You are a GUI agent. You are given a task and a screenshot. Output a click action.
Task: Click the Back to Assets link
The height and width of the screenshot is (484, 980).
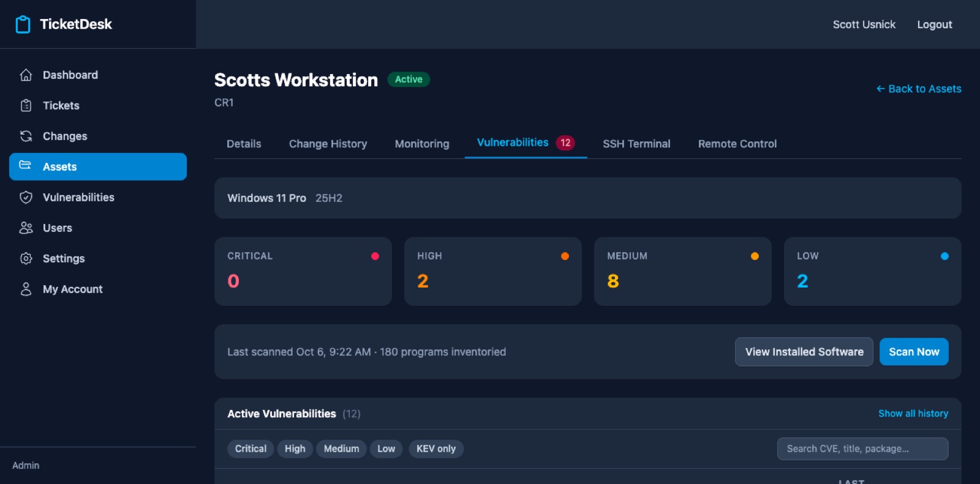[919, 89]
